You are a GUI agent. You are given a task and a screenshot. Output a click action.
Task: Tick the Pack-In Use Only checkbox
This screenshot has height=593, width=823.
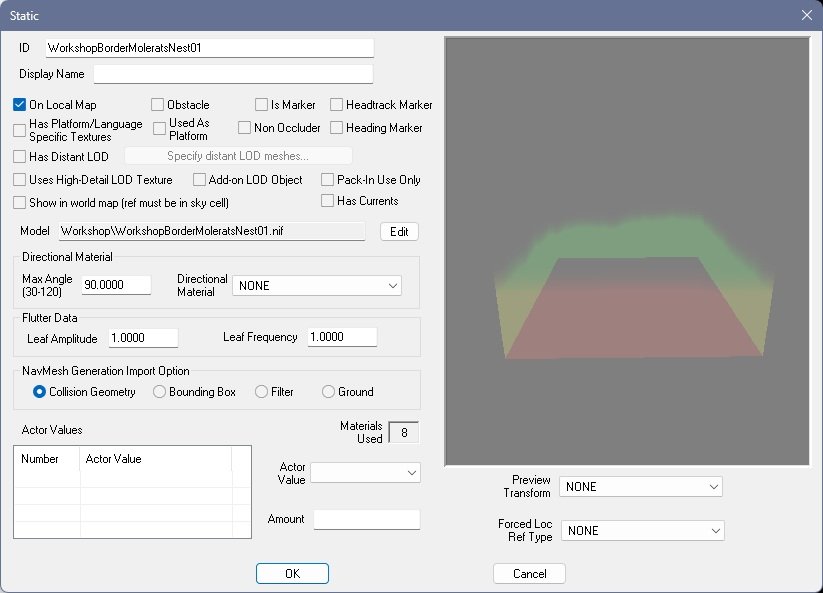(x=327, y=179)
